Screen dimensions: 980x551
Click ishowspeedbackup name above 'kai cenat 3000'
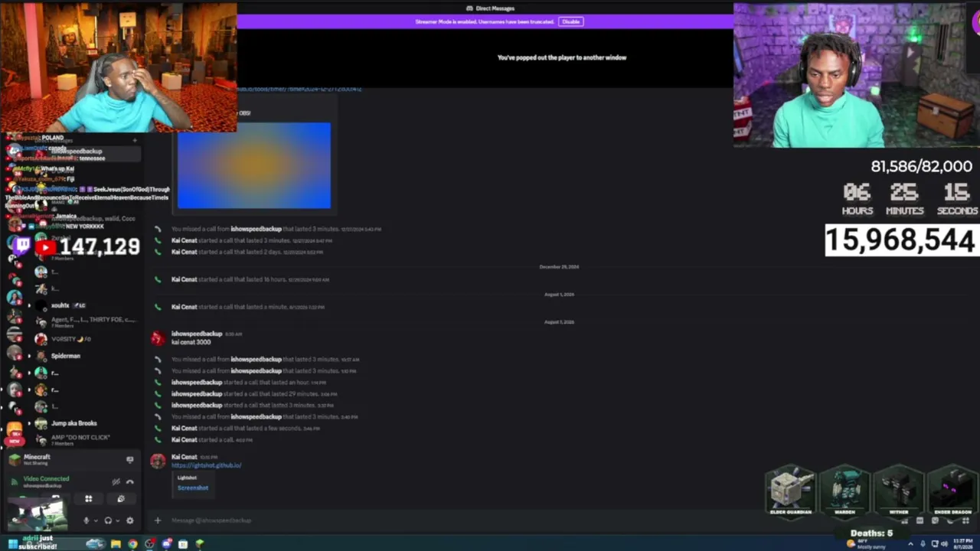click(197, 334)
